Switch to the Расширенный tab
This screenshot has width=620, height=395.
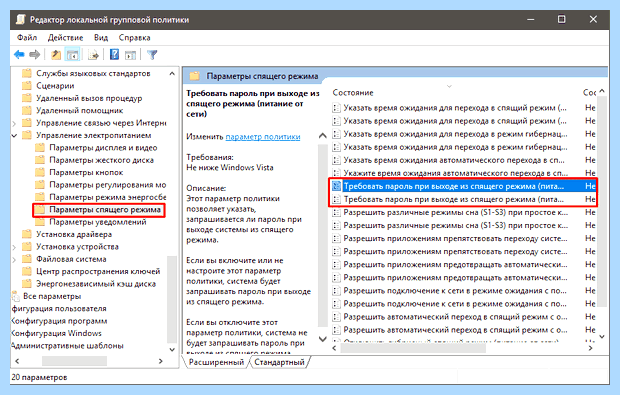point(216,362)
